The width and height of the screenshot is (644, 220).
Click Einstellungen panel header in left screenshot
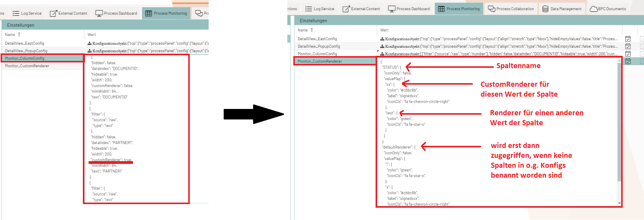point(105,25)
